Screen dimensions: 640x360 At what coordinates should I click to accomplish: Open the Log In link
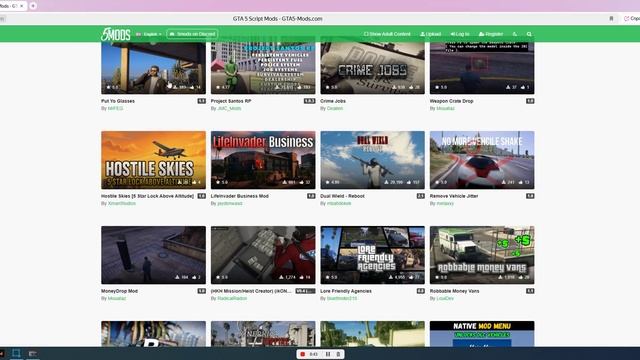pyautogui.click(x=460, y=34)
